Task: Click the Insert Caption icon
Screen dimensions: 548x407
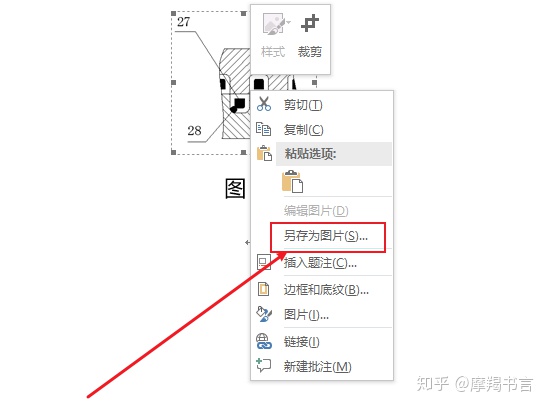Action: tap(264, 262)
